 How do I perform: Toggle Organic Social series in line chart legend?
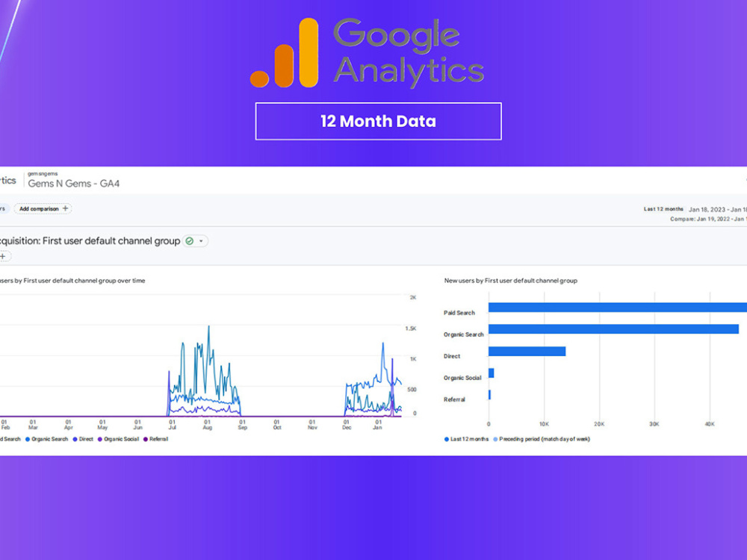point(118,439)
